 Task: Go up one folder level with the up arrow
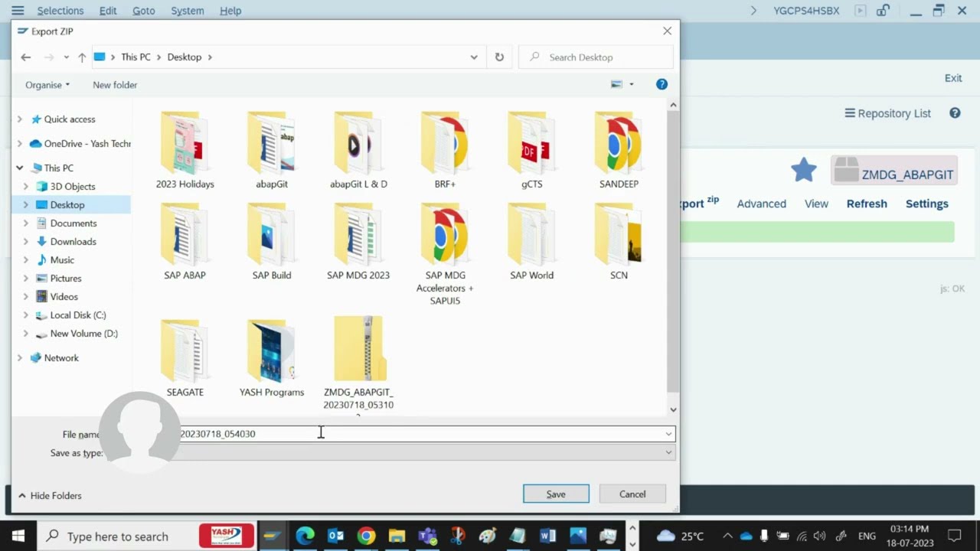tap(82, 57)
